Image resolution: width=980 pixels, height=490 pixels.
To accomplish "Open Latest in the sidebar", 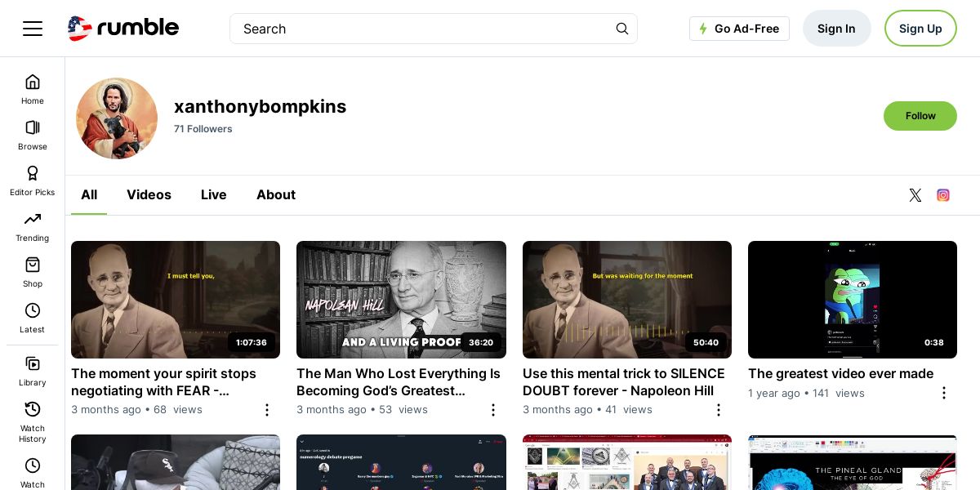I will point(33,318).
